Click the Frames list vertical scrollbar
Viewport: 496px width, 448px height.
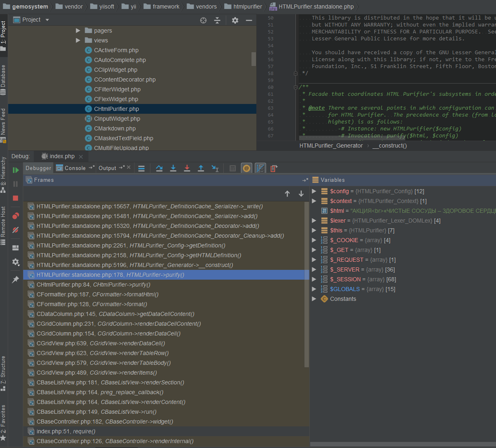click(307, 285)
